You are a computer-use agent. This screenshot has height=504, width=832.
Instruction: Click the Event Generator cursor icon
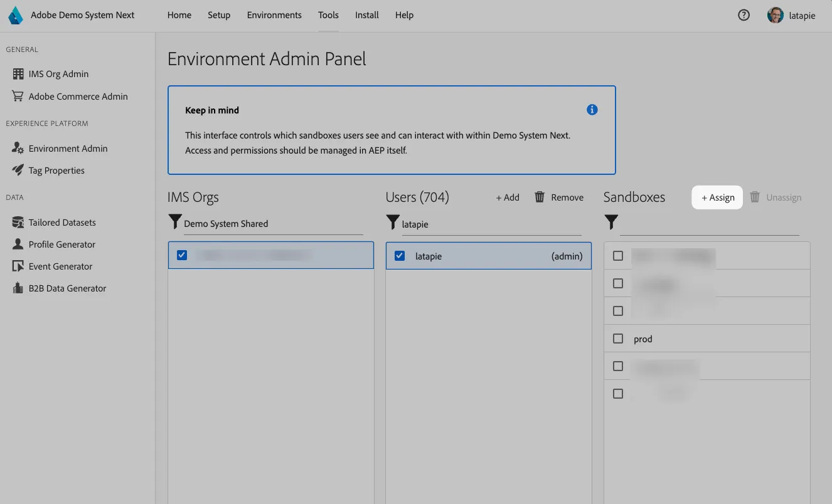click(x=18, y=266)
